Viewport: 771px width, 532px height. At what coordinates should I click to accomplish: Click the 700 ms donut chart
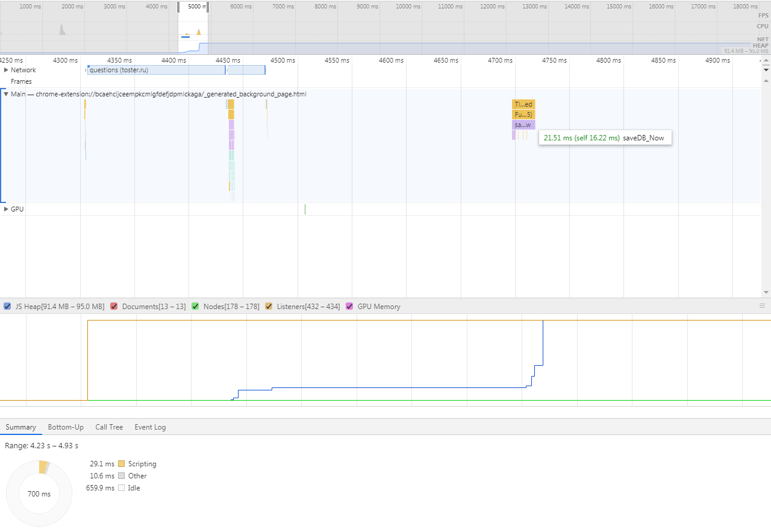pos(39,493)
